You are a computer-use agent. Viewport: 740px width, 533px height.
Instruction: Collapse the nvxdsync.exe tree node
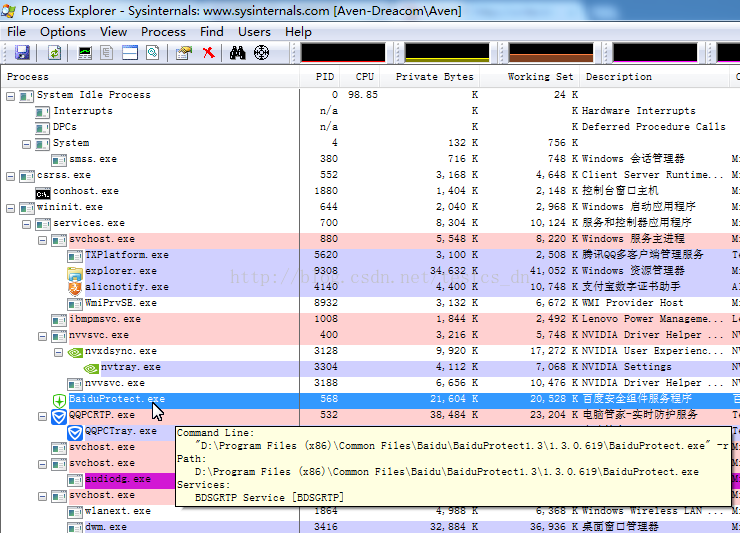[59, 353]
